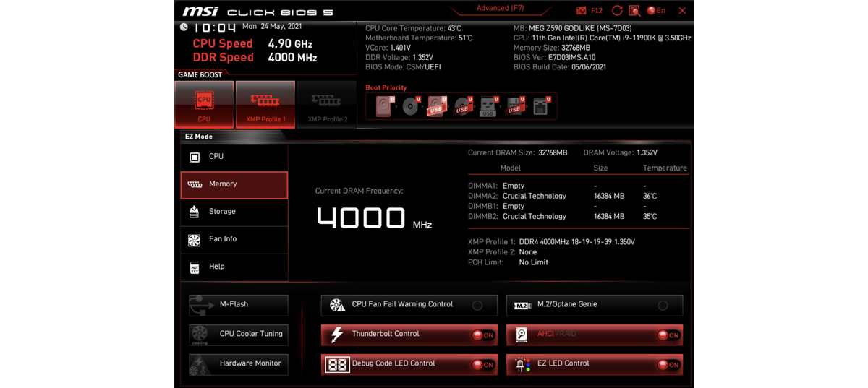This screenshot has width=868, height=388.
Task: Click the M.2 drive icon
Action: [523, 306]
